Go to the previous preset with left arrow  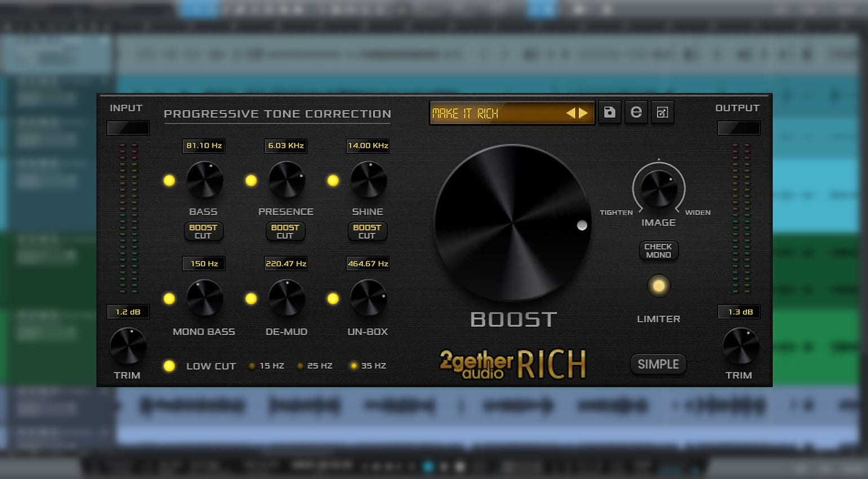[x=571, y=113]
